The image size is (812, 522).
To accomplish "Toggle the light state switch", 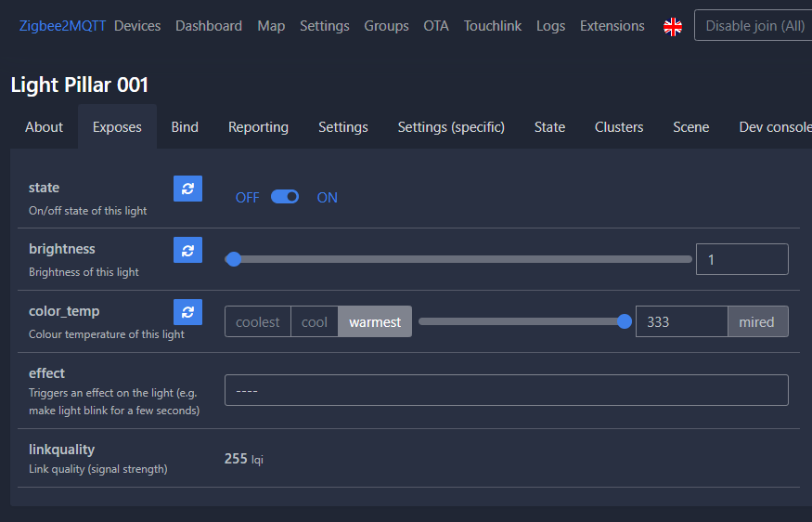I will tap(285, 197).
